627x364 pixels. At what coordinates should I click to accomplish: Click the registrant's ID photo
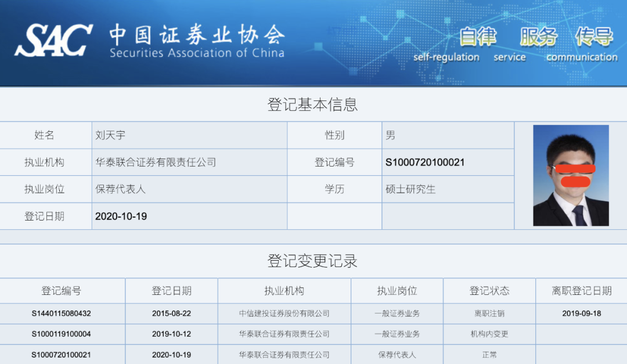tap(571, 175)
